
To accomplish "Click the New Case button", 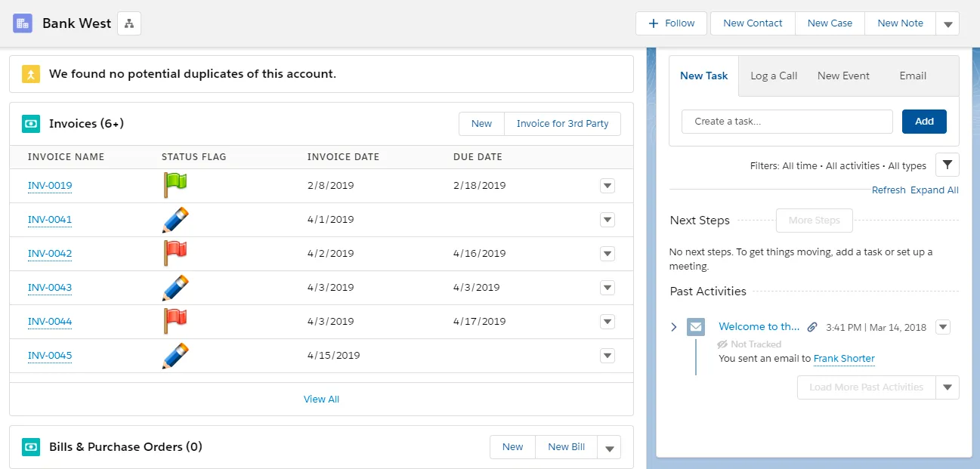I will coord(830,23).
